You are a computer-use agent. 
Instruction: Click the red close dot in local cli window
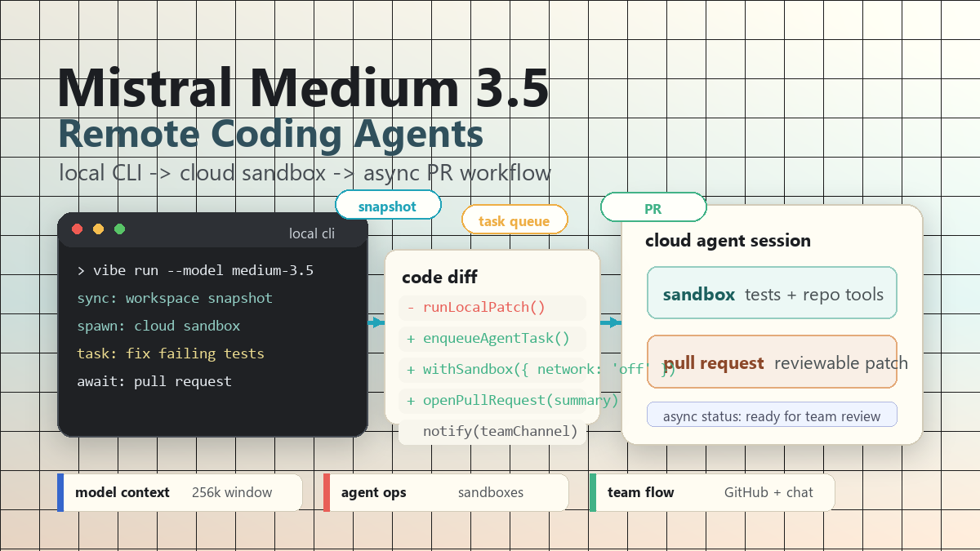click(x=78, y=229)
